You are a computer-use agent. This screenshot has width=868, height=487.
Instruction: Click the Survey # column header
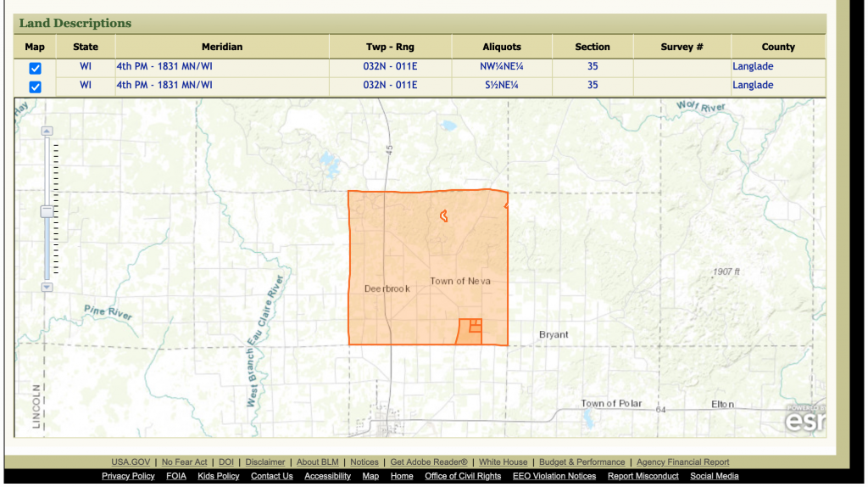pos(682,47)
